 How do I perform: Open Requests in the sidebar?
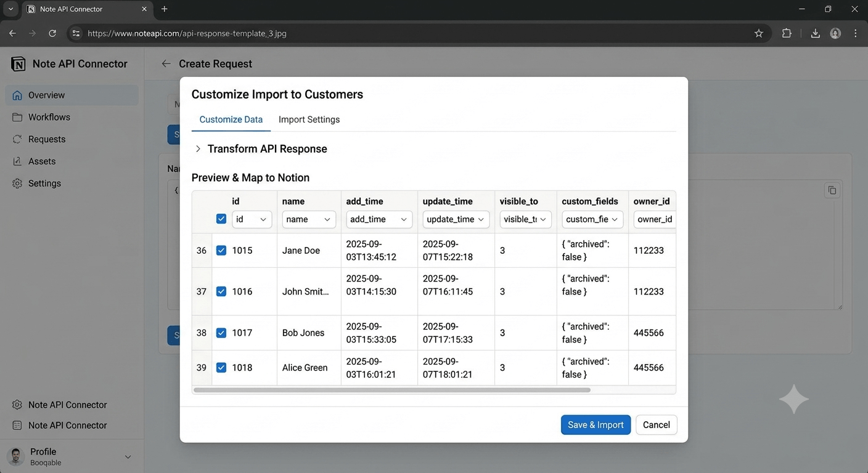(72, 139)
